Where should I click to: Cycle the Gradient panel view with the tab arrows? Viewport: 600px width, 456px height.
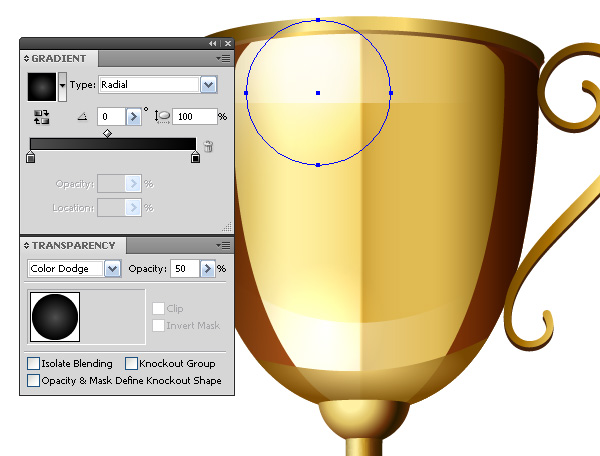pos(26,59)
